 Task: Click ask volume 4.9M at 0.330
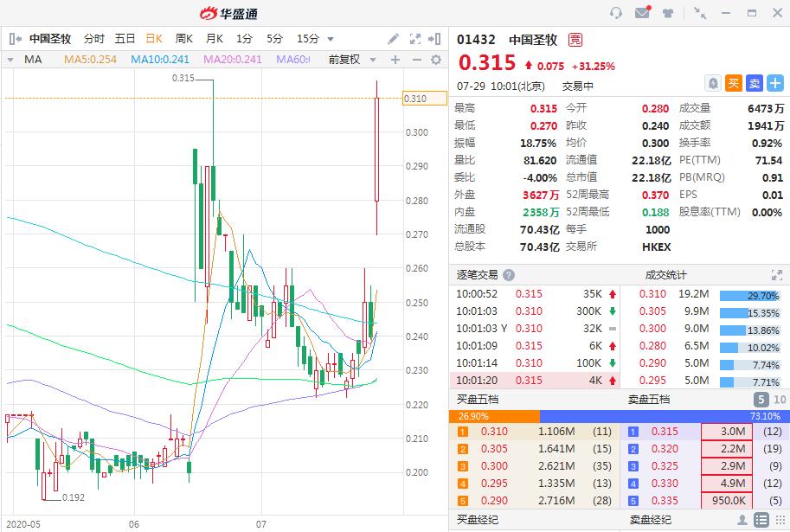[727, 484]
